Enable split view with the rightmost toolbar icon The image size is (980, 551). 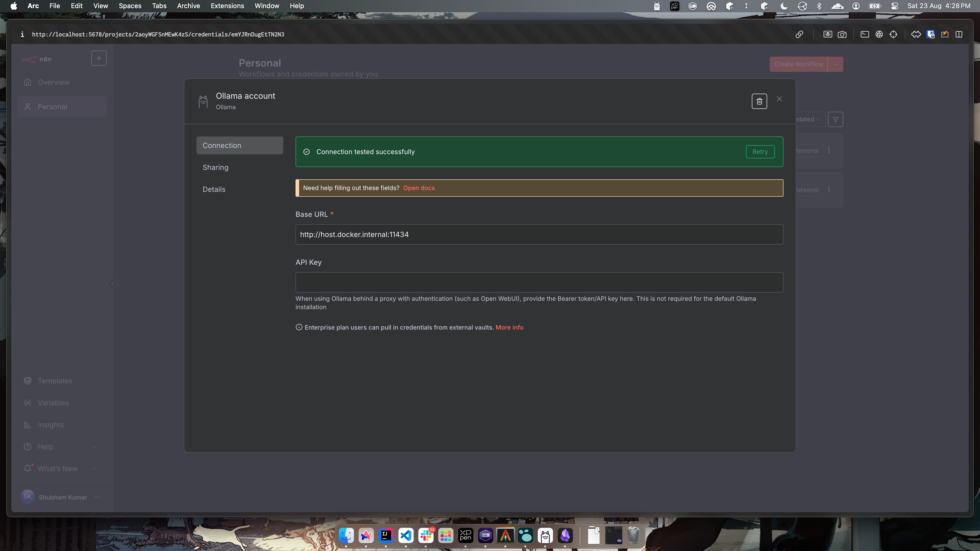click(x=959, y=34)
